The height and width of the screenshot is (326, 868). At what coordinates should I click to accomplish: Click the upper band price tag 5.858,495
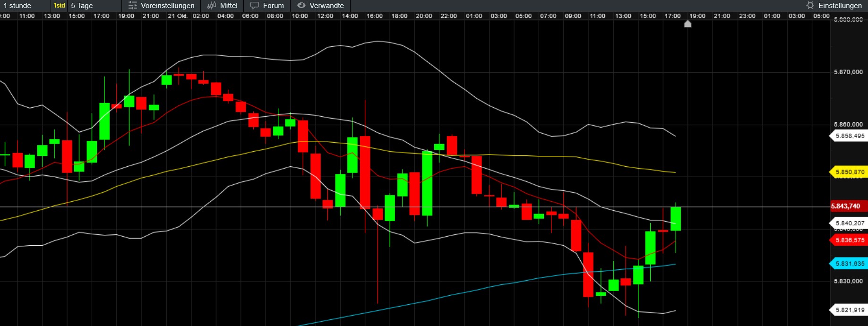pos(849,136)
